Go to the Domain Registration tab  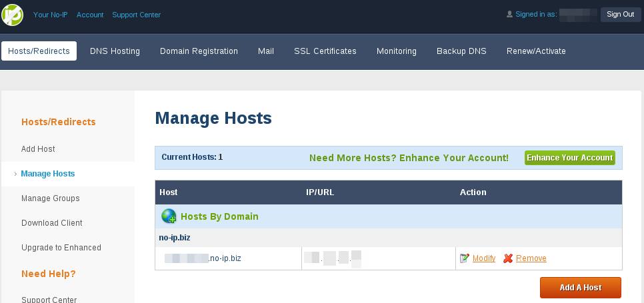tap(199, 51)
